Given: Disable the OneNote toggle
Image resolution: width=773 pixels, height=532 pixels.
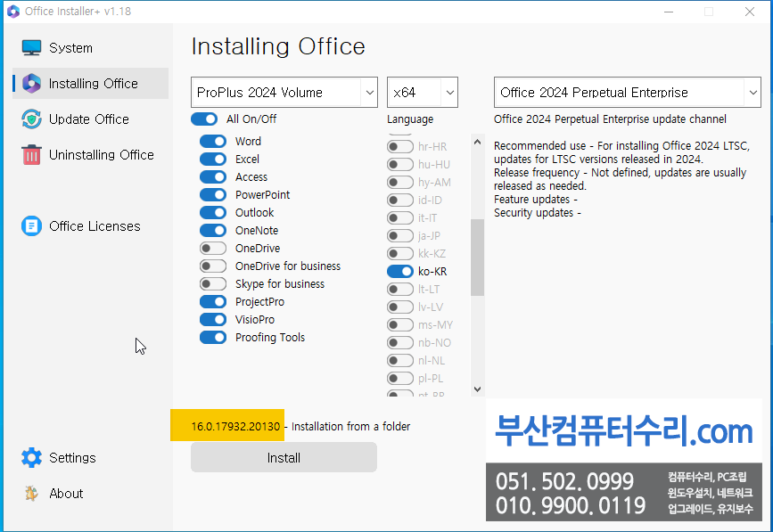Looking at the screenshot, I should [x=213, y=231].
